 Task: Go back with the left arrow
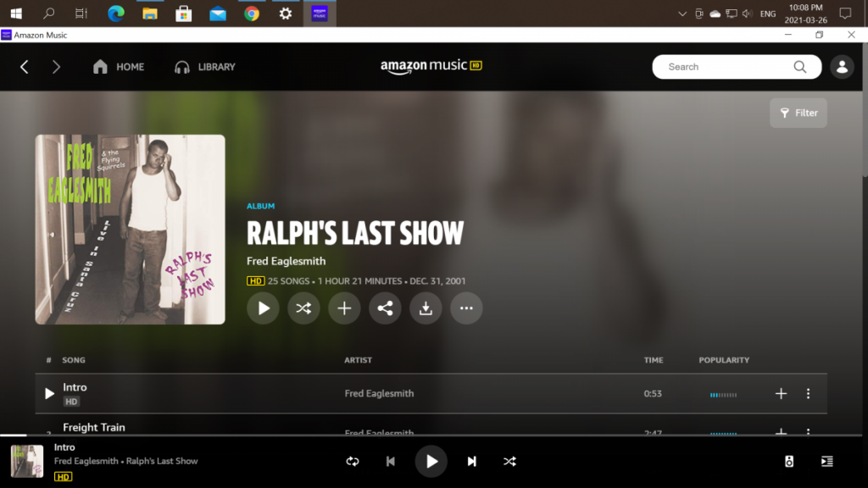click(25, 67)
